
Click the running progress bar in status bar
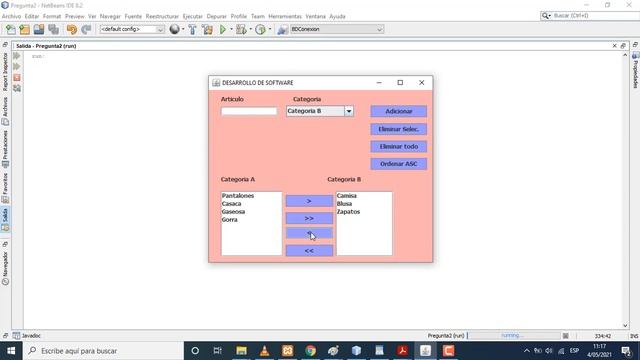(513, 336)
